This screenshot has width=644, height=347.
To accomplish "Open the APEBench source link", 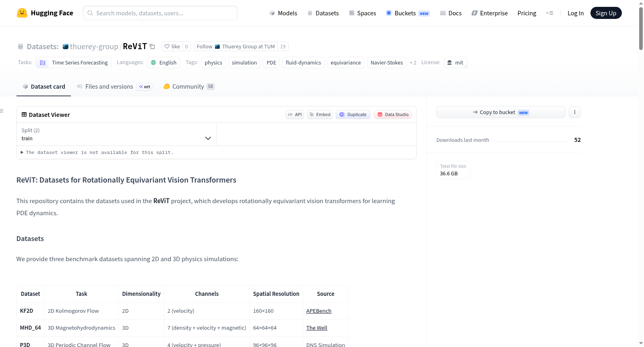I will click(x=319, y=311).
